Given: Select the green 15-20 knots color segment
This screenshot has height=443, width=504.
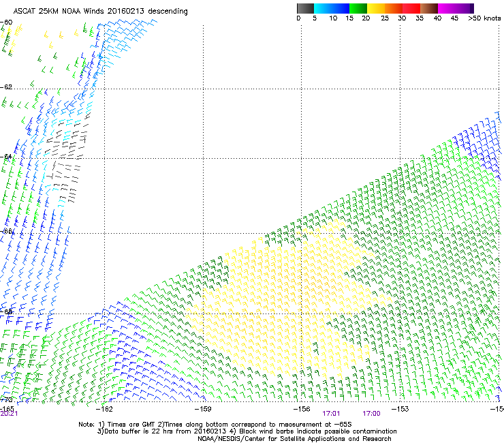Looking at the screenshot, I should [358, 8].
